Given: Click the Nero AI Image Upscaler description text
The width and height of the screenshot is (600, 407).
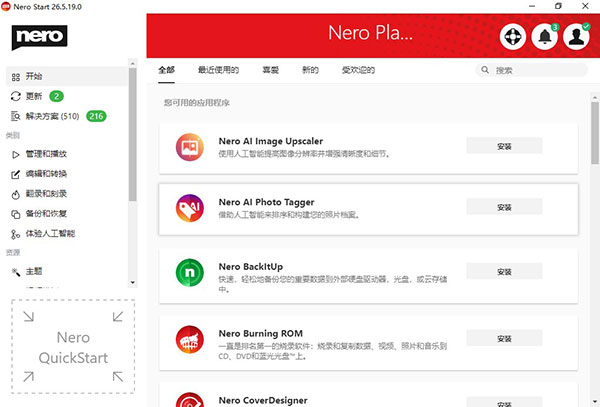Looking at the screenshot, I should point(304,154).
